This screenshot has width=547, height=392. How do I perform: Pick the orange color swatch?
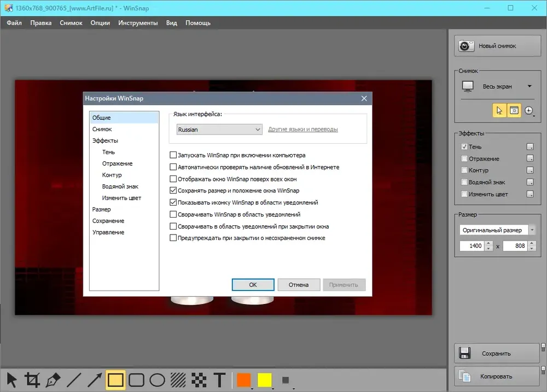(243, 380)
